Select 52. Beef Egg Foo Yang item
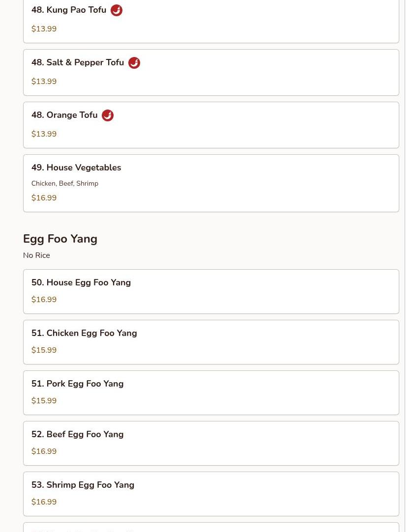 [211, 443]
